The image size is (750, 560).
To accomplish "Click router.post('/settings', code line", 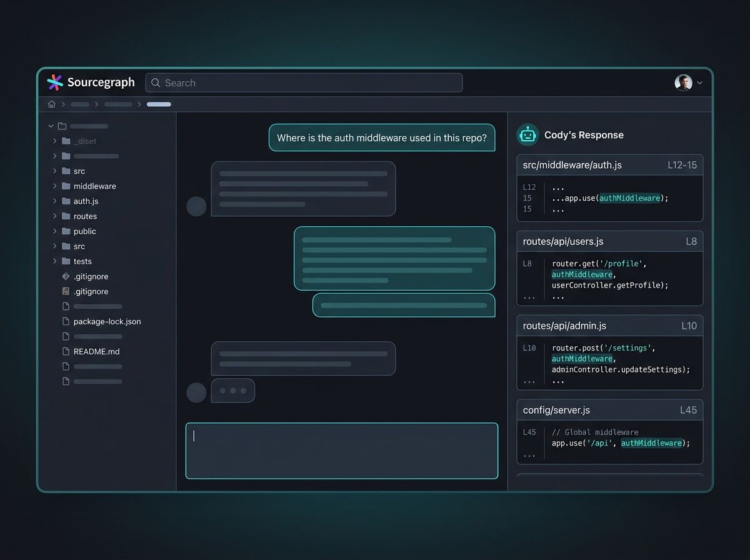I will 604,348.
